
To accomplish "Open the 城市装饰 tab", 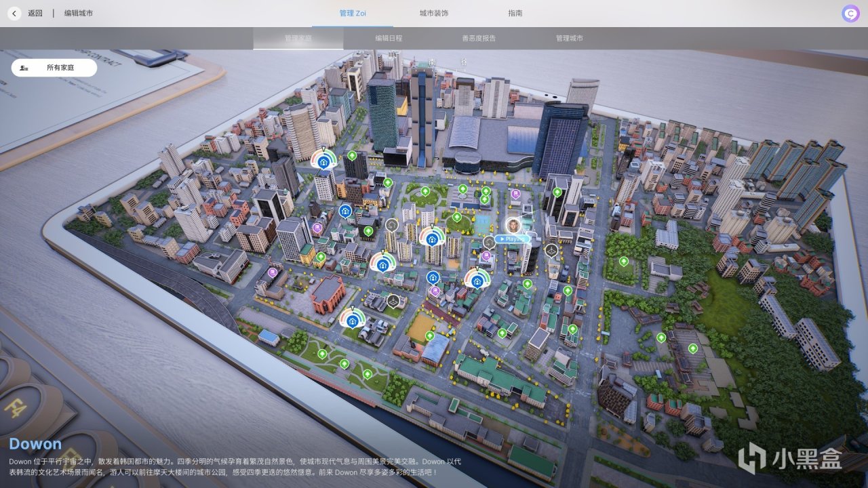I will [x=434, y=13].
